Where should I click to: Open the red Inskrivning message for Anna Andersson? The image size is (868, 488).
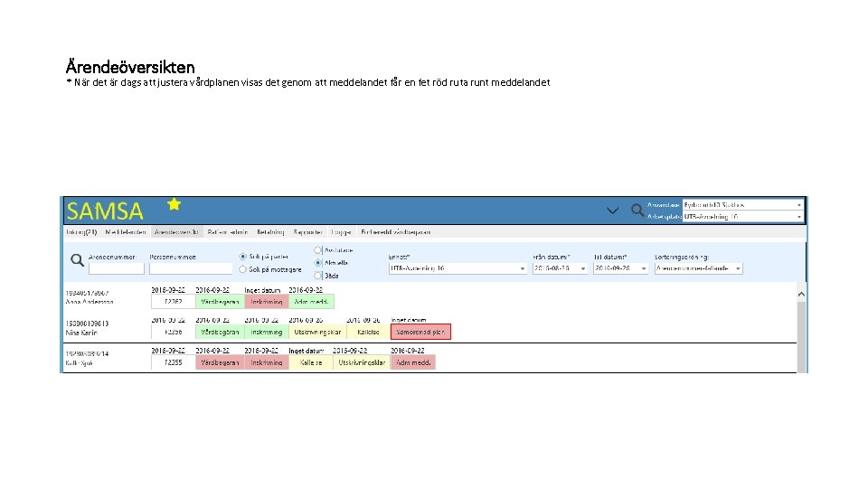(x=267, y=302)
